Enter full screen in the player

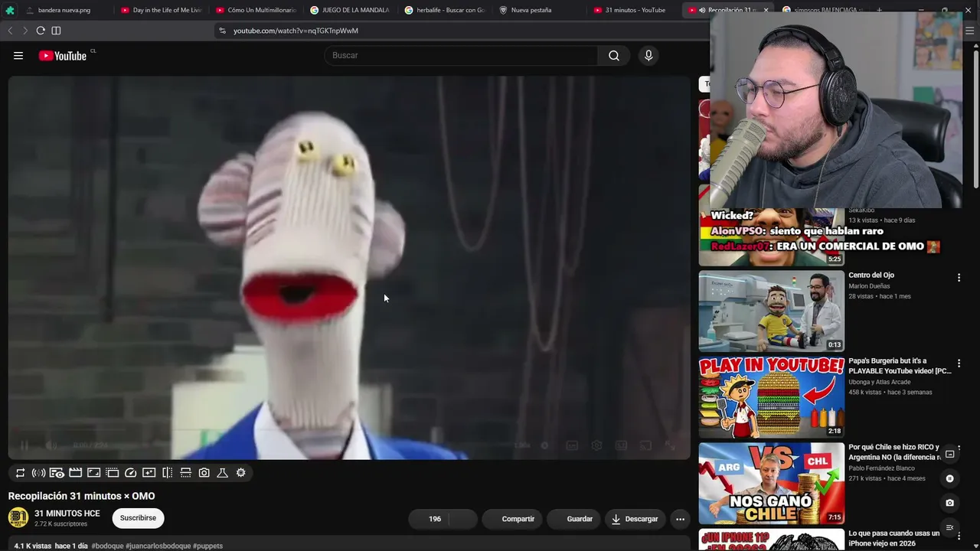pyautogui.click(x=670, y=445)
